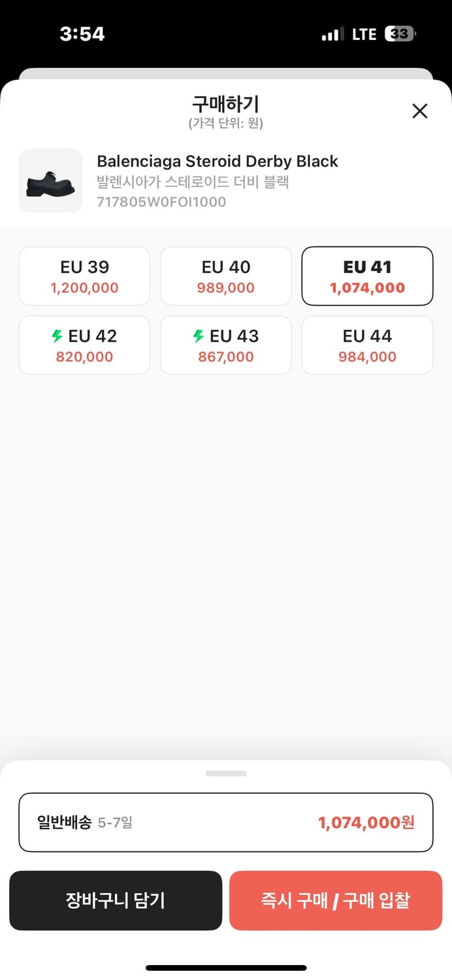452x980 pixels.
Task: Tap the 1,074,000원 delivery price
Action: (366, 823)
